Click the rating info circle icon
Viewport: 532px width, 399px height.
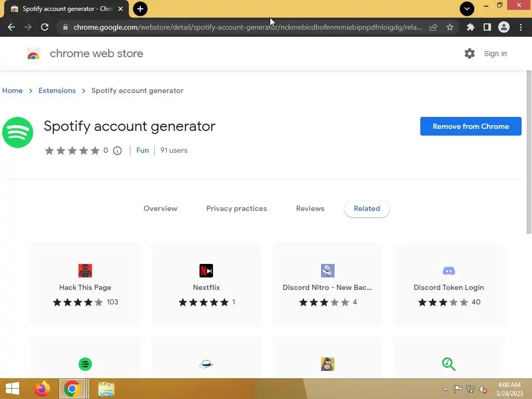click(x=117, y=151)
